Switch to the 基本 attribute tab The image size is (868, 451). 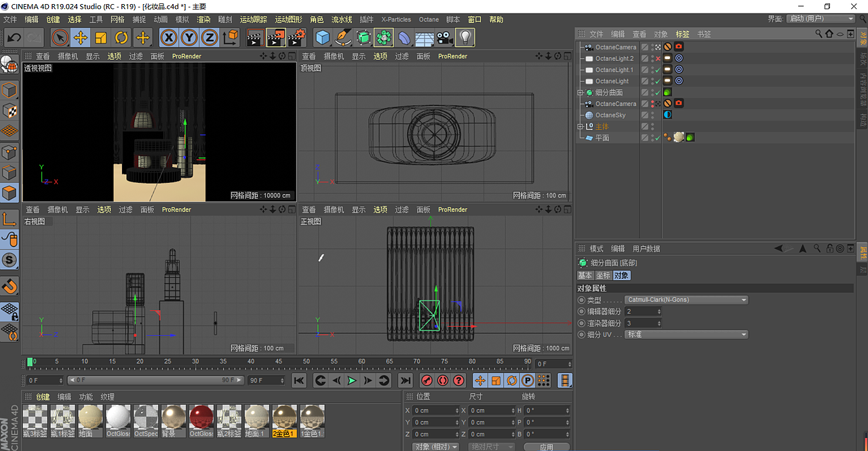[x=585, y=275]
